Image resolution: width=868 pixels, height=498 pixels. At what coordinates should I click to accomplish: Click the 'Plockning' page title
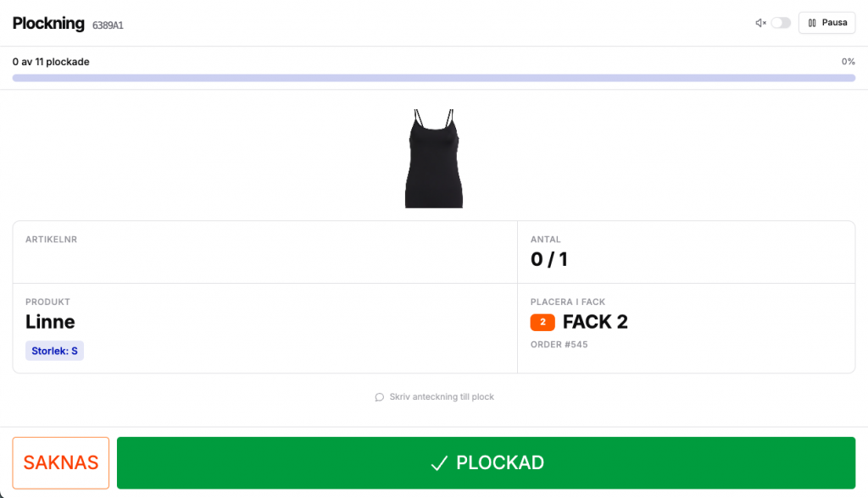[48, 24]
